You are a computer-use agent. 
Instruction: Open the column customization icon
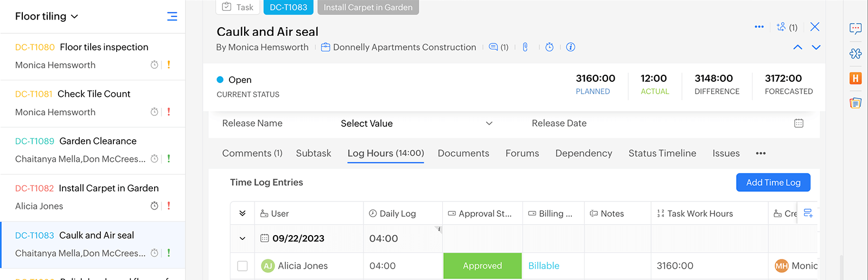click(808, 213)
